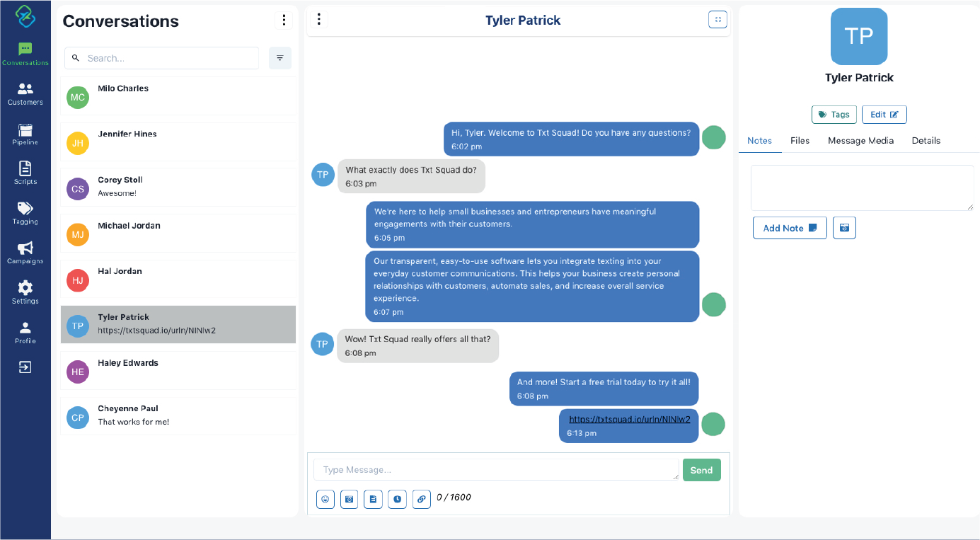Open the conversation filter button
This screenshot has width=980, height=540.
pos(280,58)
